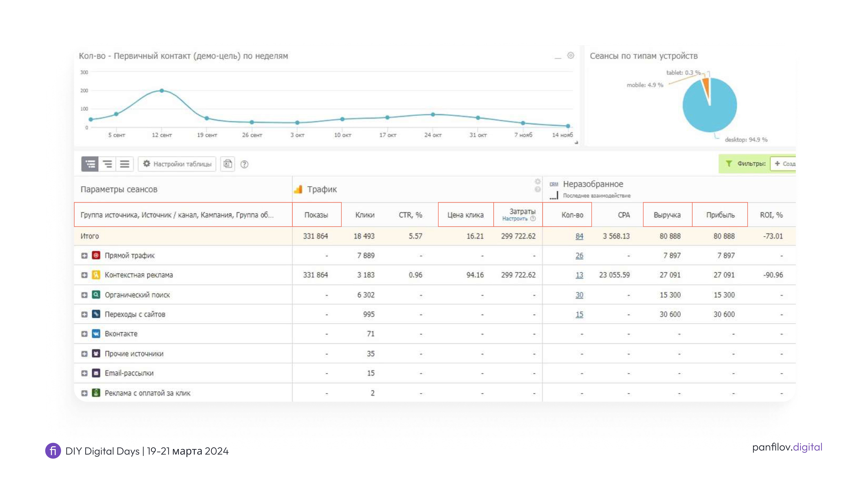Click the Трафик block help icon

[x=538, y=189]
